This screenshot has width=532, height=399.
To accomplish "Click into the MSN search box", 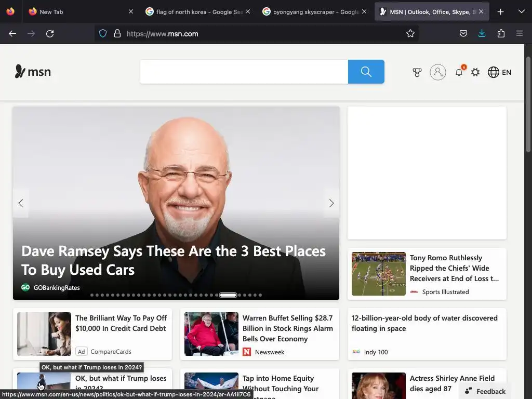I will [244, 72].
